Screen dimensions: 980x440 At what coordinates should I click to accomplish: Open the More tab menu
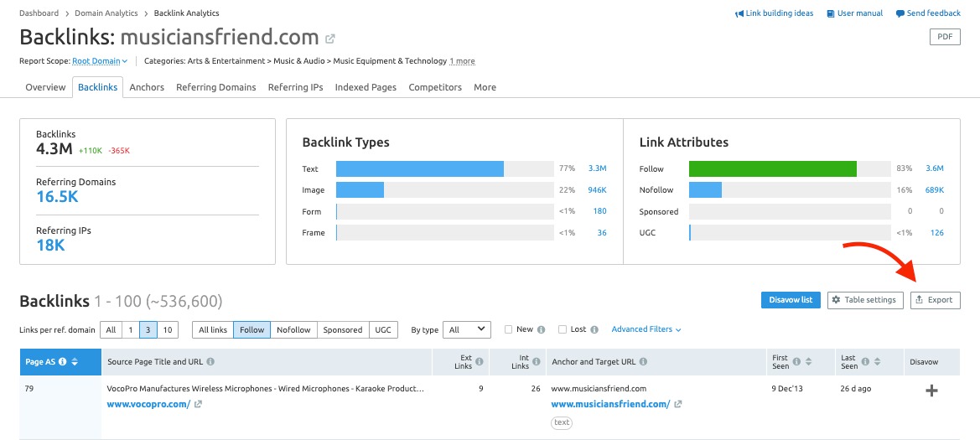pyautogui.click(x=485, y=87)
